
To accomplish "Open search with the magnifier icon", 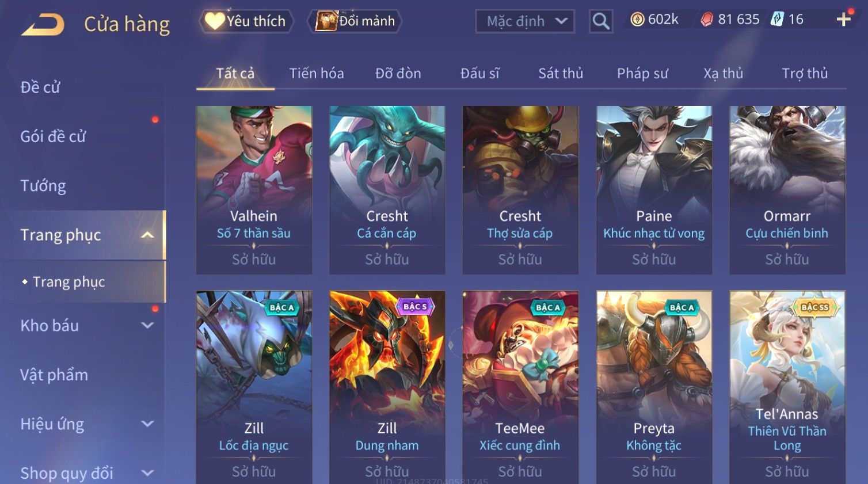I will [x=601, y=21].
